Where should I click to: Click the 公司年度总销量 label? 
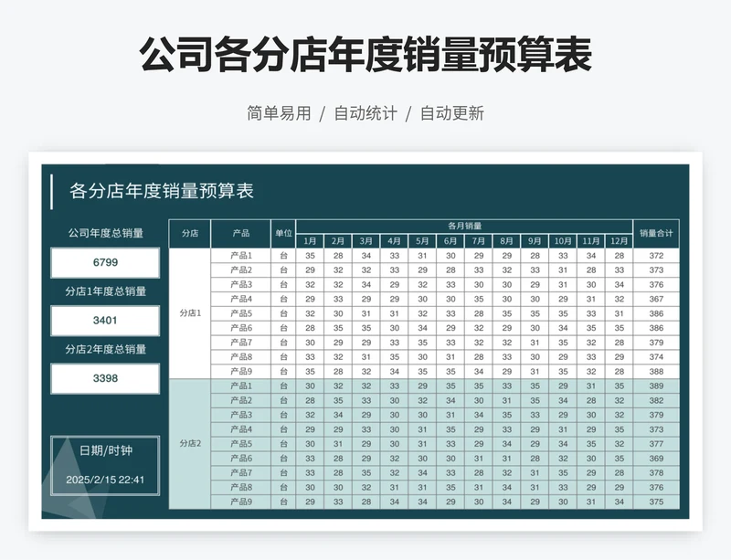[106, 233]
